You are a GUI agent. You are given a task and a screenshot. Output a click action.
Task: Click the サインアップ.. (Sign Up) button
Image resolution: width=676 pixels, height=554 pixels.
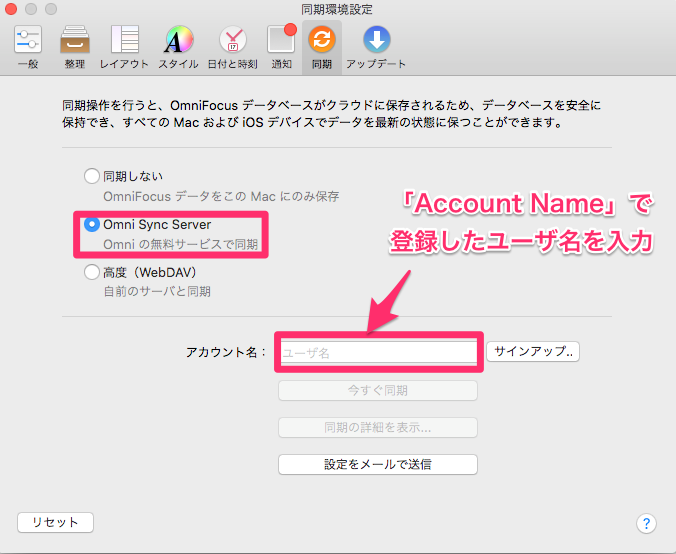click(533, 351)
